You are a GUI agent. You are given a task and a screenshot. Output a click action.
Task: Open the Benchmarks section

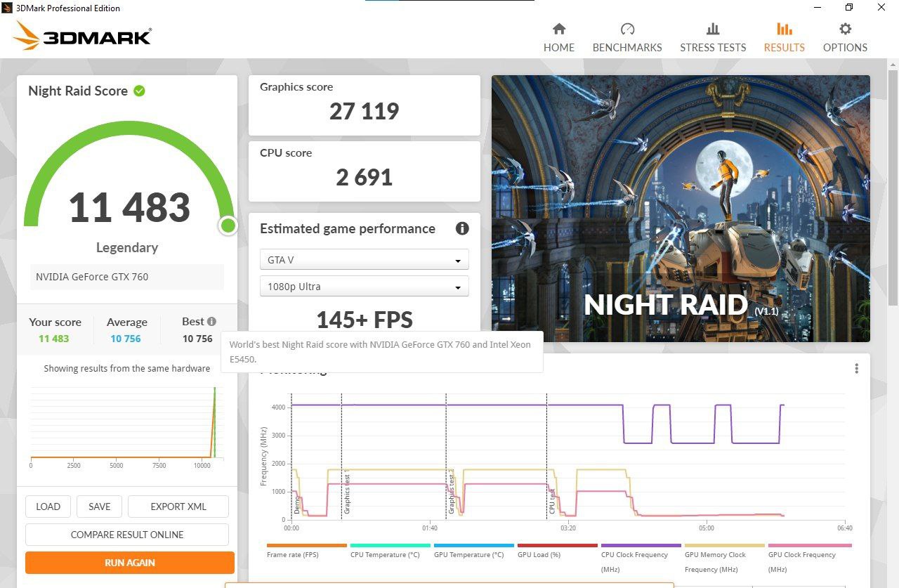coord(627,37)
